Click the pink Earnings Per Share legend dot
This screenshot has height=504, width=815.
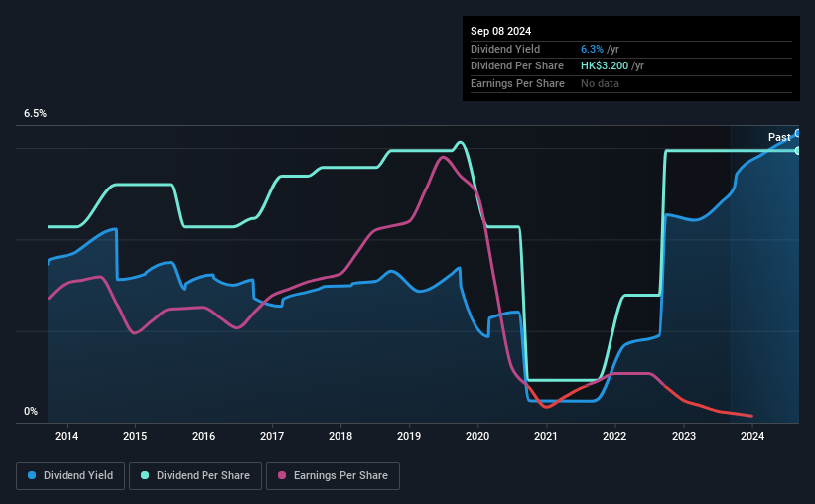282,475
